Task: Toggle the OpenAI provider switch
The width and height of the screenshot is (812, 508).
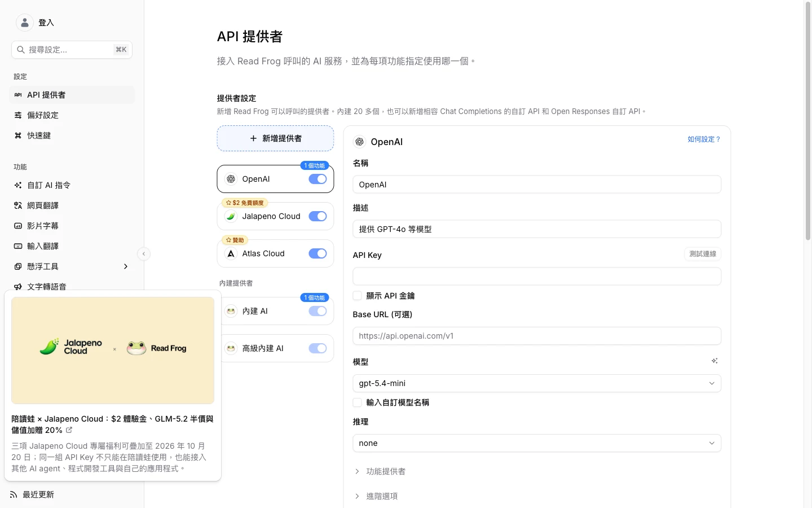Action: click(x=317, y=179)
